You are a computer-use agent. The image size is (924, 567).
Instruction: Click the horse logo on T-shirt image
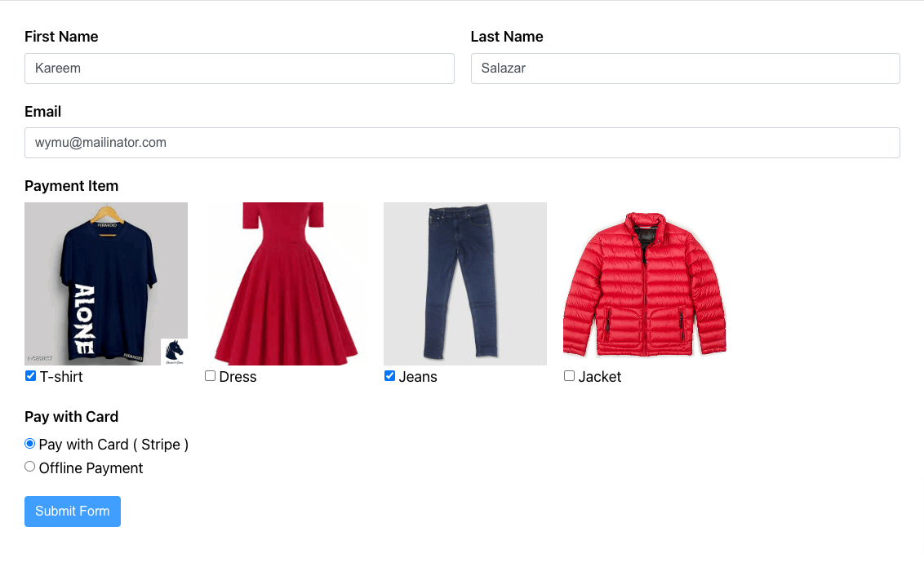coord(174,352)
